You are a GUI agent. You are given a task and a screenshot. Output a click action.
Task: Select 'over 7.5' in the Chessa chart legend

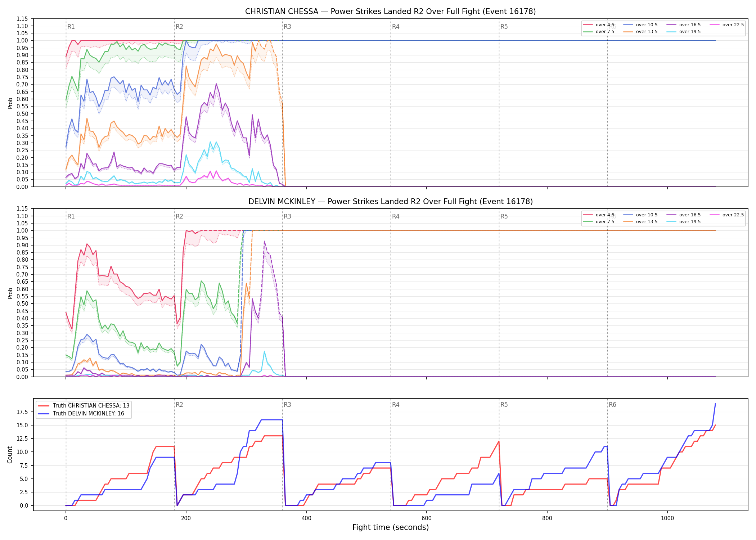599,32
